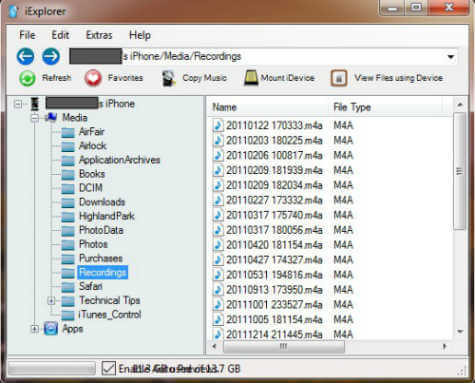Viewport: 475px width, 383px height.
Task: Select the HighlandPark folder
Action: (107, 216)
